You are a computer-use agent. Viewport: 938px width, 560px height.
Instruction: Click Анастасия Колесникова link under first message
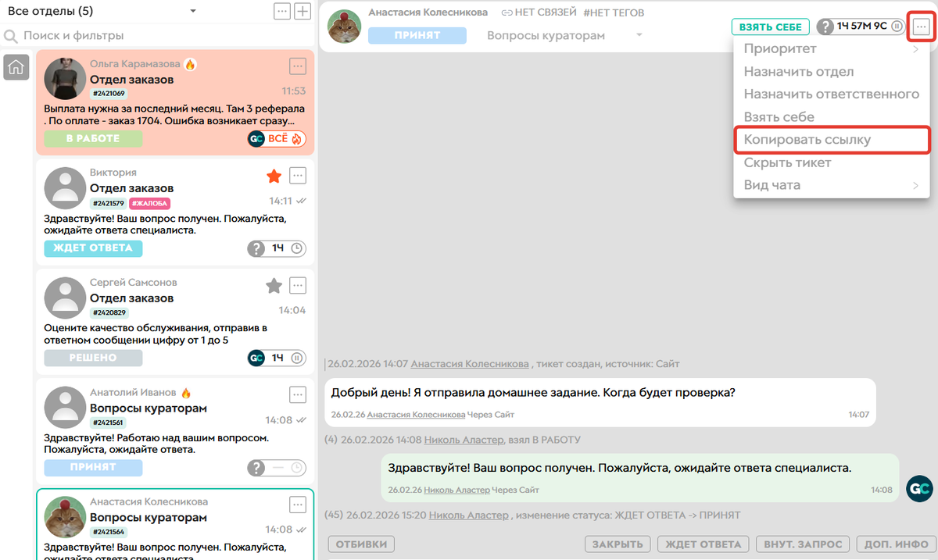click(x=416, y=415)
